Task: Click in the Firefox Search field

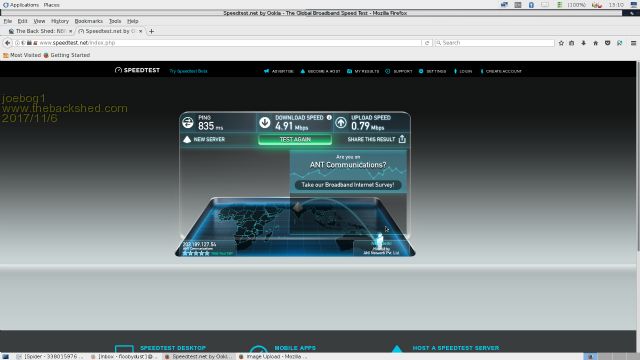Action: [494, 43]
